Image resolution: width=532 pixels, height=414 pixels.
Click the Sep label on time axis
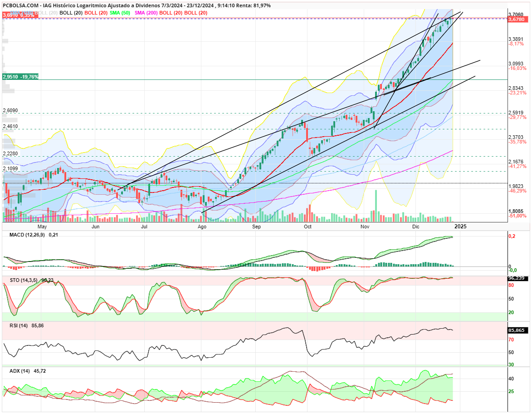(x=257, y=227)
